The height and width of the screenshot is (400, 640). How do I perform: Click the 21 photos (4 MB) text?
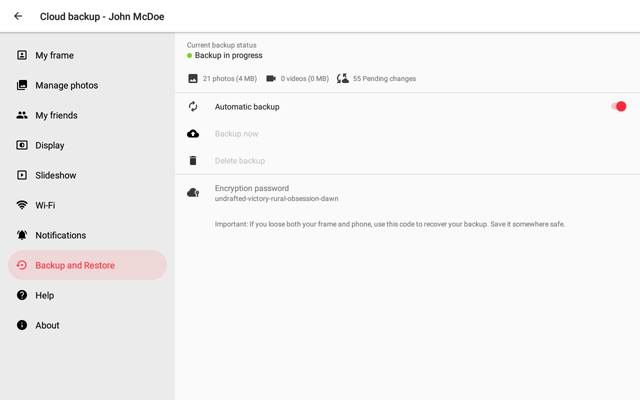[x=230, y=78]
